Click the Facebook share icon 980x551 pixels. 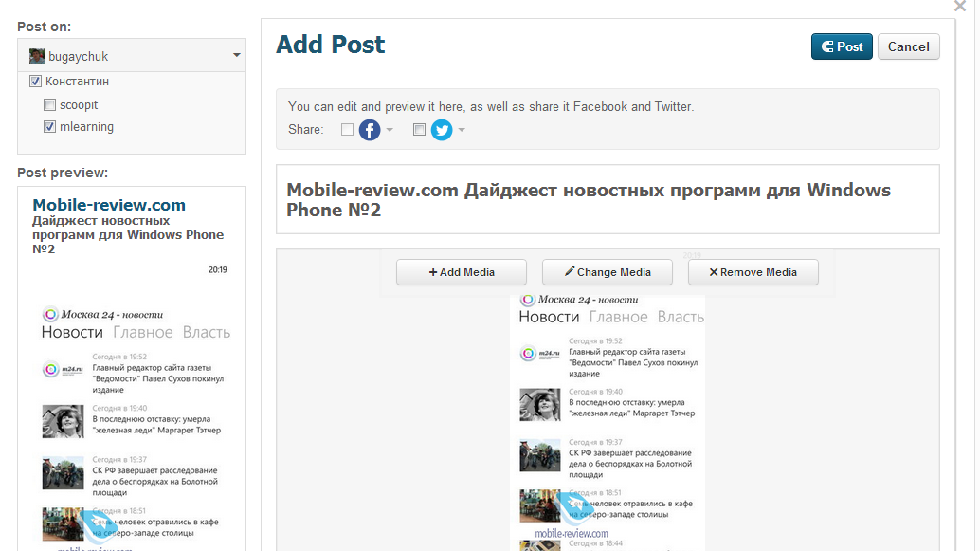click(370, 130)
